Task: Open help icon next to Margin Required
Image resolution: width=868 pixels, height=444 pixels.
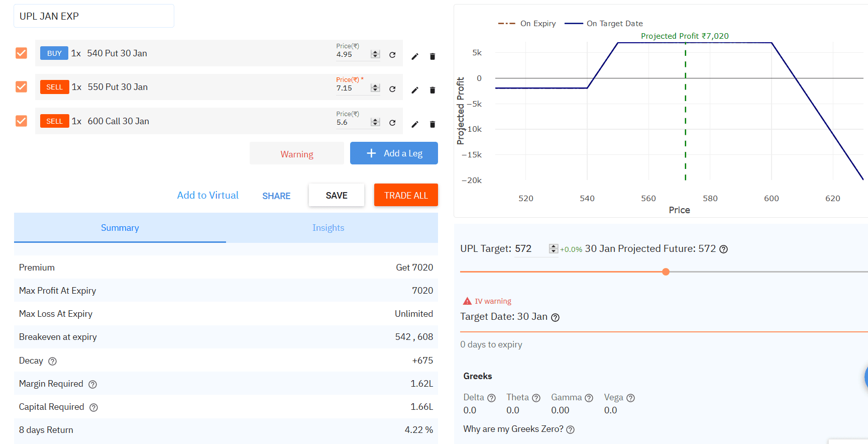Action: (92, 384)
